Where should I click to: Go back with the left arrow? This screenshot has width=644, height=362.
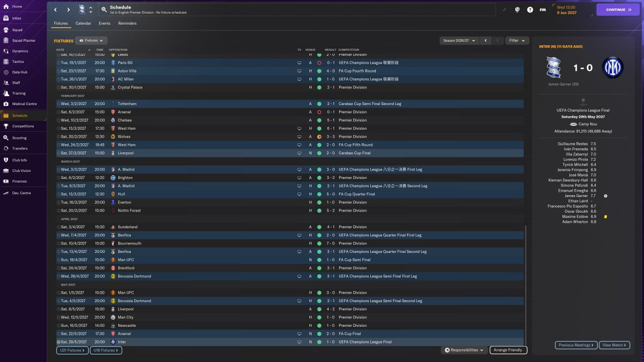(x=55, y=10)
